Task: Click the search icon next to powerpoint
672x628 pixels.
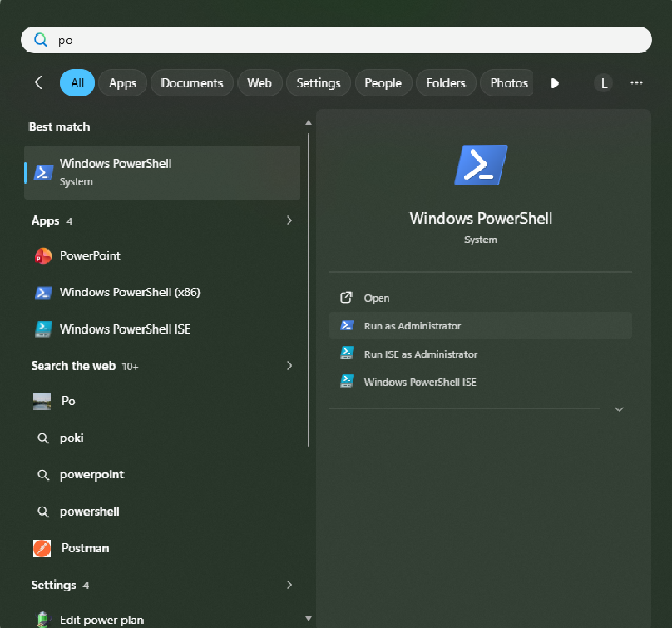Action: pyautogui.click(x=43, y=475)
